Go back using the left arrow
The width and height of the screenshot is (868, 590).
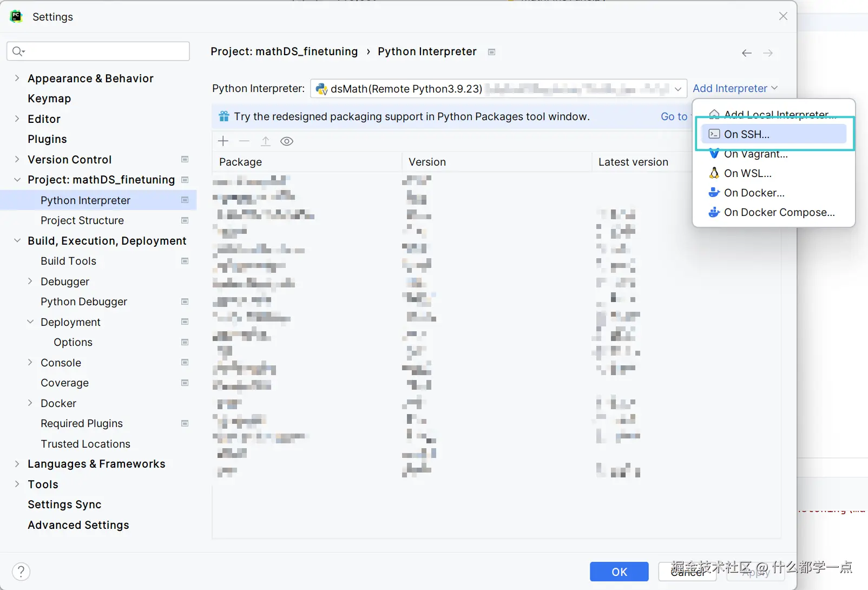click(x=747, y=53)
